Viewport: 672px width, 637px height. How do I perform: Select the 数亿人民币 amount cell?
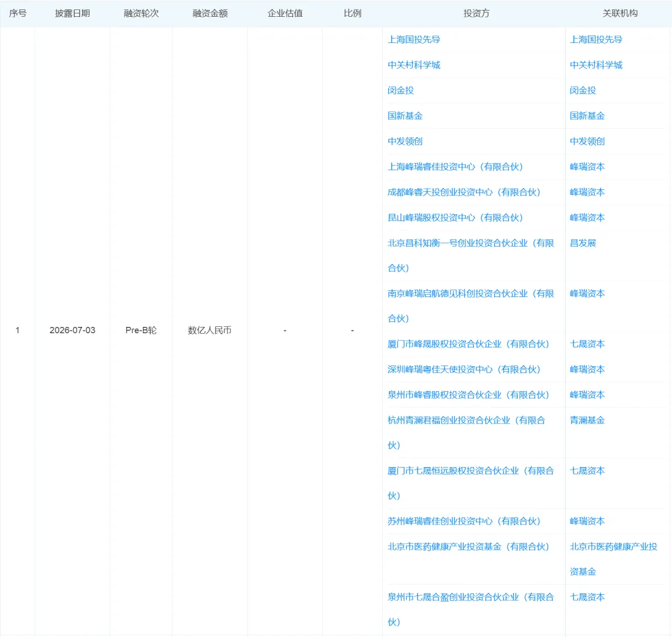(210, 330)
